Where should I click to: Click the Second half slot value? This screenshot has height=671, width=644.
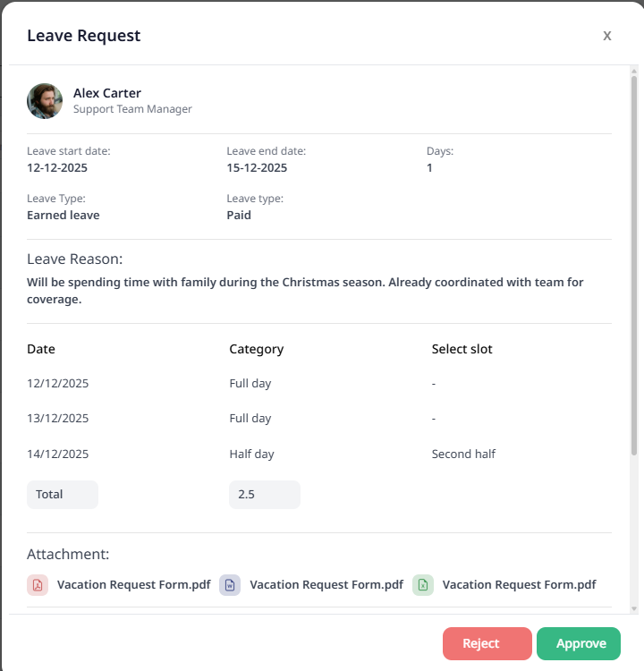tap(463, 454)
